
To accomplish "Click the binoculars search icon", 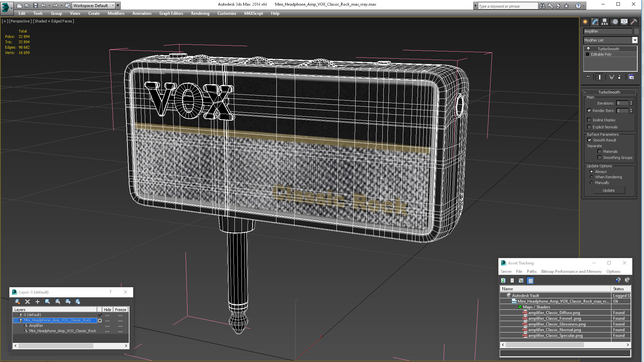I will [x=542, y=6].
